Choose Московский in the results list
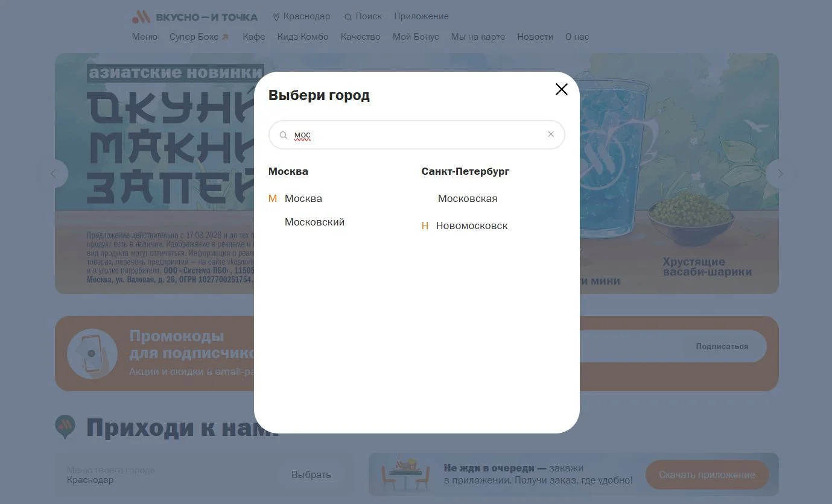This screenshot has width=832, height=504. [x=314, y=222]
